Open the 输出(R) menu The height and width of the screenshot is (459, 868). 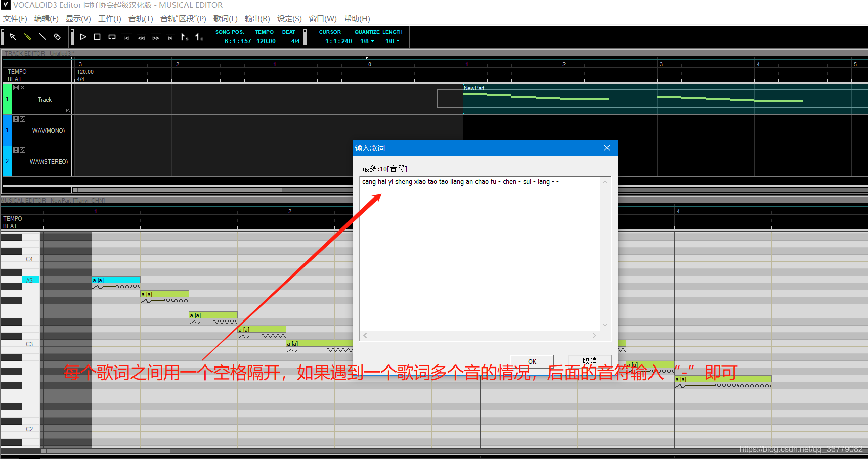point(257,19)
